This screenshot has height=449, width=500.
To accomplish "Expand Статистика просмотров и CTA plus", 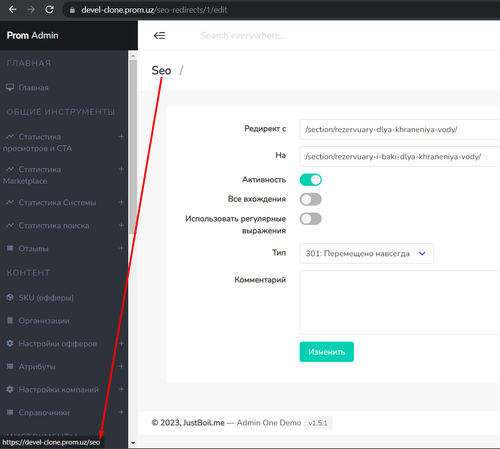I will (x=121, y=137).
